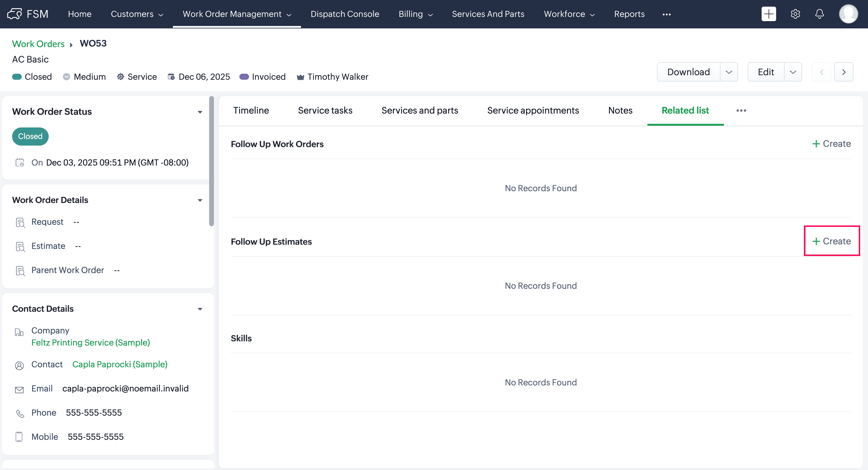Click the left panel vertical scrollbar
This screenshot has width=868, height=470.
tap(211, 162)
